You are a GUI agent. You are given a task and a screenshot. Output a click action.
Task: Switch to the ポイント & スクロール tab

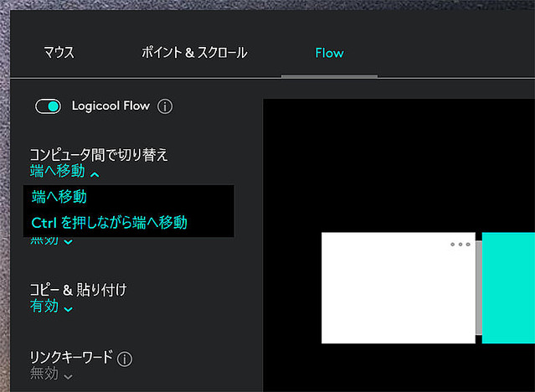point(194,53)
